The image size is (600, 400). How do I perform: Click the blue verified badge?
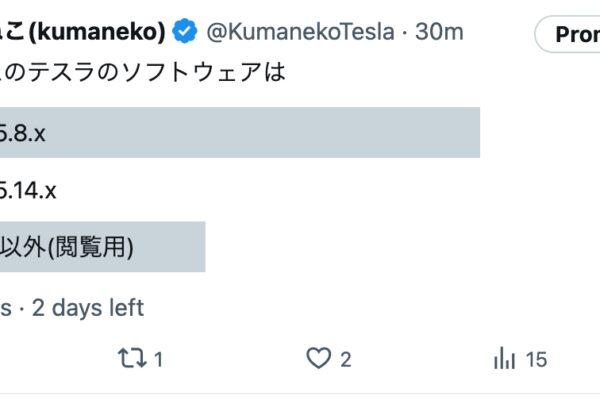[x=184, y=31]
